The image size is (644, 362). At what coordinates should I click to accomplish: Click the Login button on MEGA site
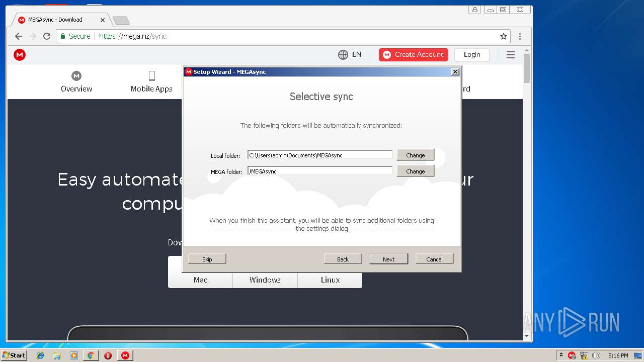click(x=472, y=54)
